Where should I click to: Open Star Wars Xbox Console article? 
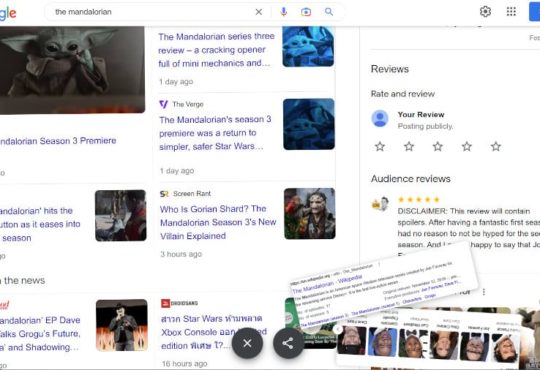[x=214, y=332]
